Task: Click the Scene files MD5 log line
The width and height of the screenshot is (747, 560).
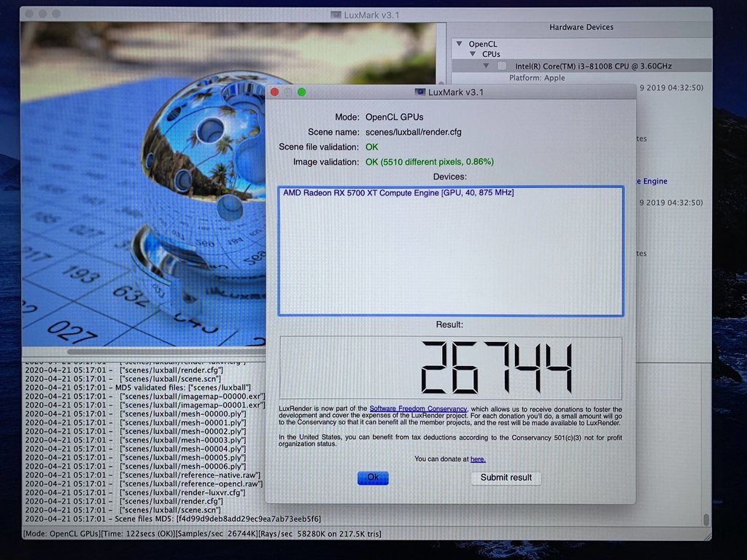Action: pyautogui.click(x=173, y=518)
